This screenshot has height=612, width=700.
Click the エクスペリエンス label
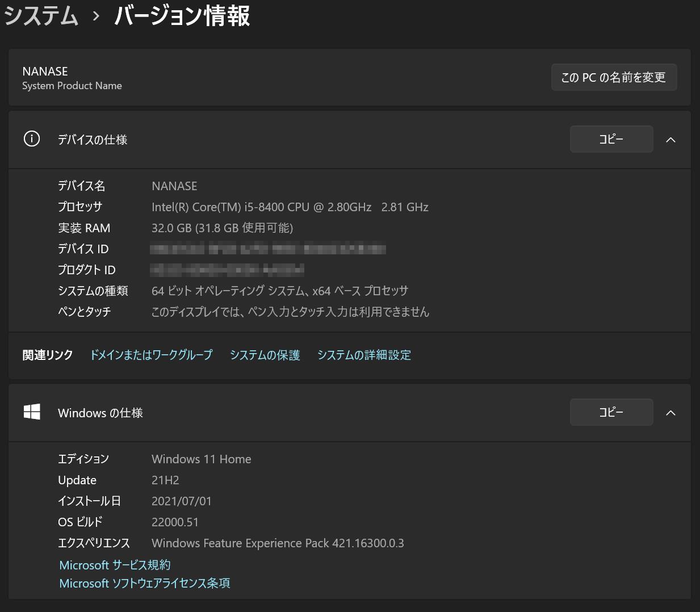point(94,543)
